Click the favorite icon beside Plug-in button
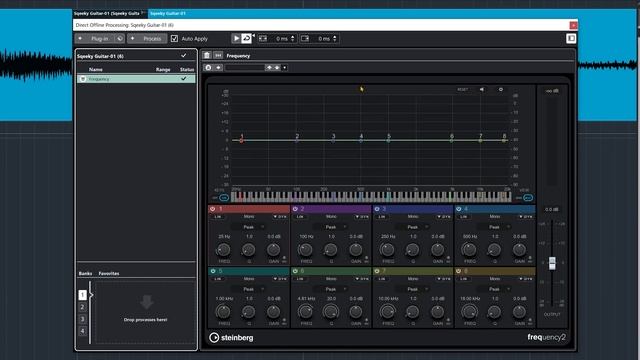Screen dimensions: 640x360 119,38
